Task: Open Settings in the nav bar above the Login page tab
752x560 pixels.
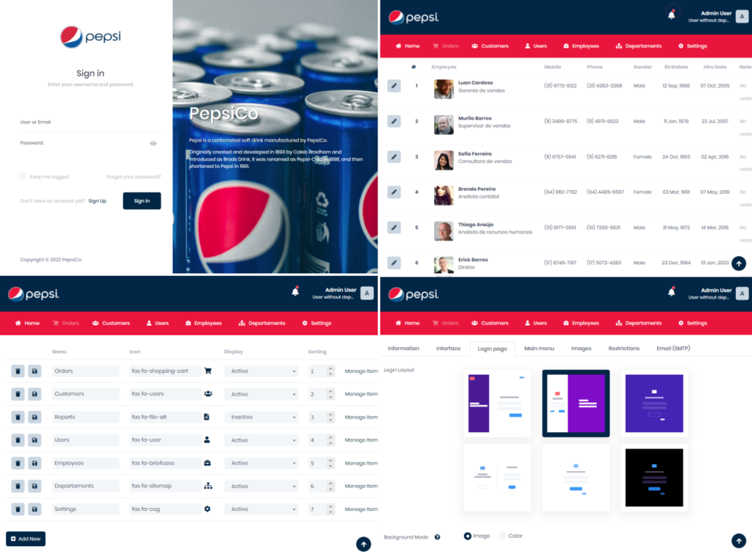Action: pyautogui.click(x=693, y=323)
